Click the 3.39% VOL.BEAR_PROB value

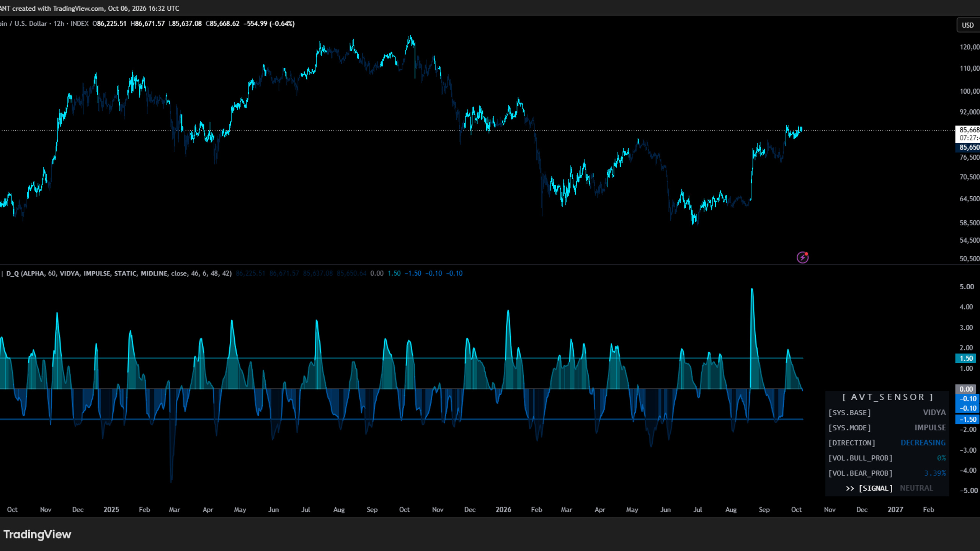935,473
